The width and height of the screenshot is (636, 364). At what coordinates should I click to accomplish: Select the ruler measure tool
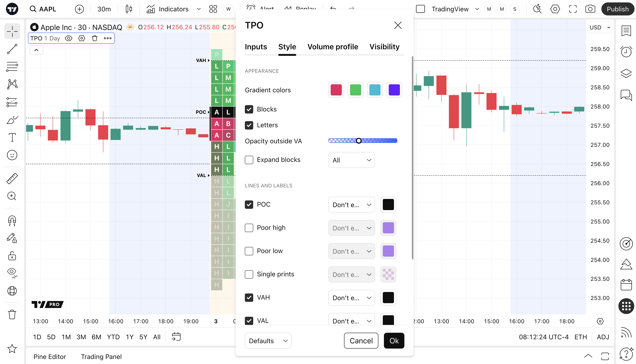(12, 178)
